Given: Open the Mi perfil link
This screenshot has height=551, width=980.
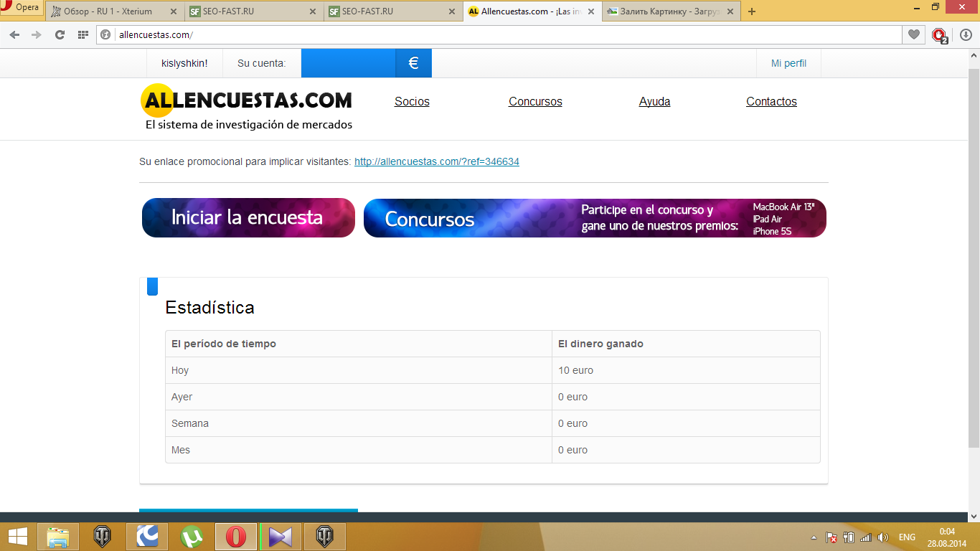Looking at the screenshot, I should pyautogui.click(x=788, y=63).
